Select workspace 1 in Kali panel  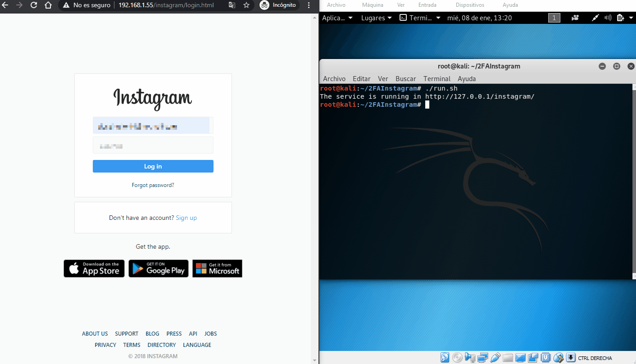[554, 18]
